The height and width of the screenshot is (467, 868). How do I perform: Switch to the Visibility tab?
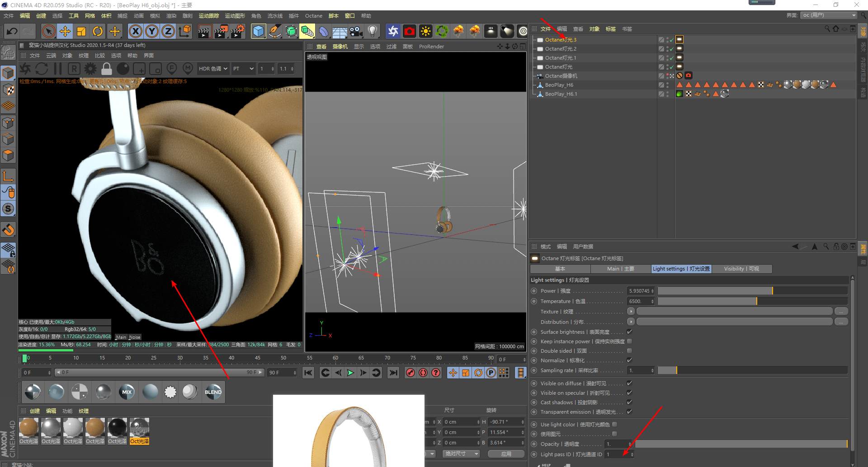(x=741, y=269)
